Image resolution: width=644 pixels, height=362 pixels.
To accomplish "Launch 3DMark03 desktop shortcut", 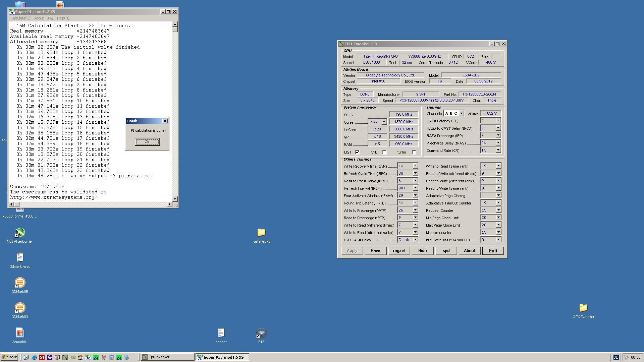I will (20, 311).
